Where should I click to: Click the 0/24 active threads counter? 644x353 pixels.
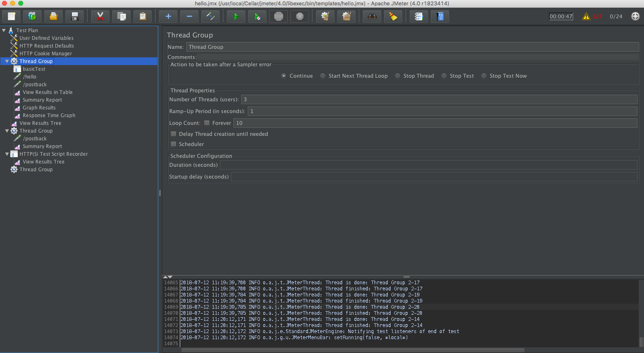point(616,16)
